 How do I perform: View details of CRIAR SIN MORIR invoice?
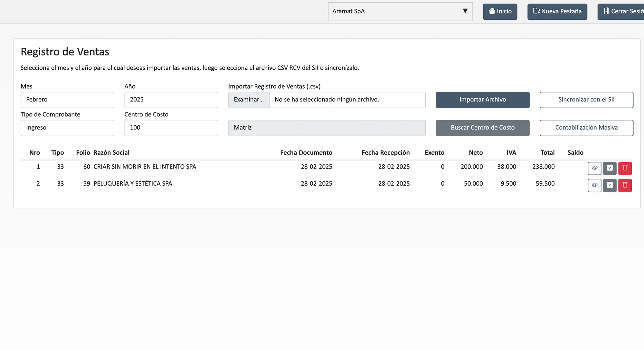click(594, 168)
